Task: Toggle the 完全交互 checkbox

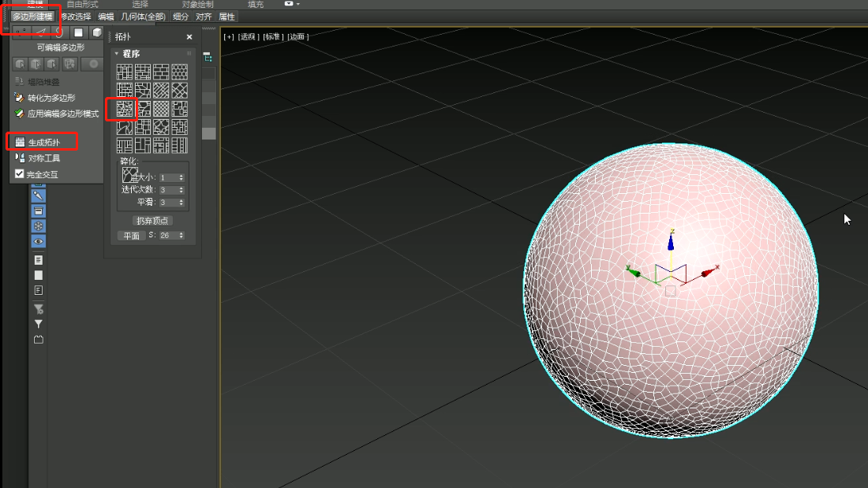Action: 20,173
